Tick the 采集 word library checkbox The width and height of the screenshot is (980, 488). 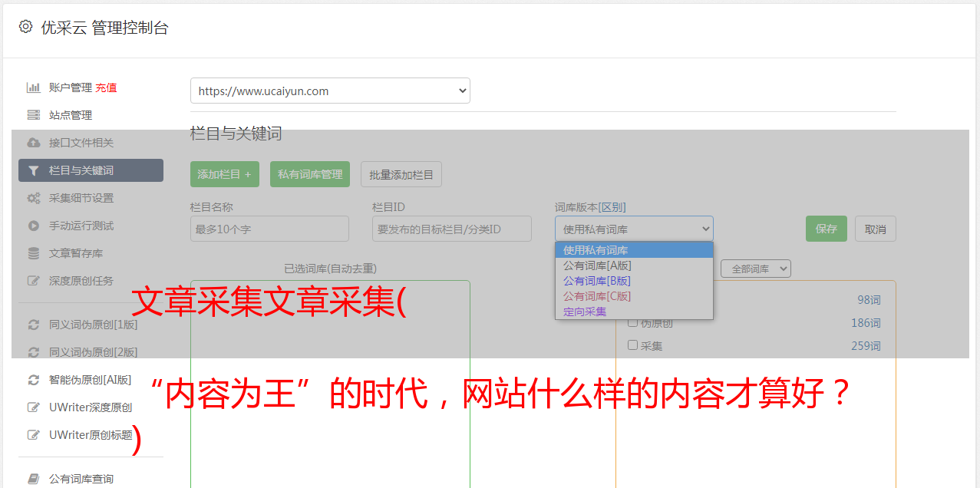coord(633,345)
